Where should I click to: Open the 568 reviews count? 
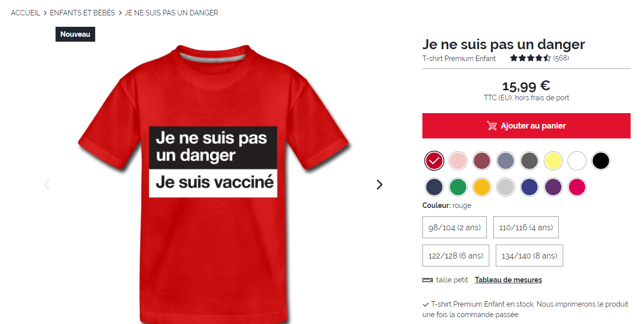tap(561, 58)
